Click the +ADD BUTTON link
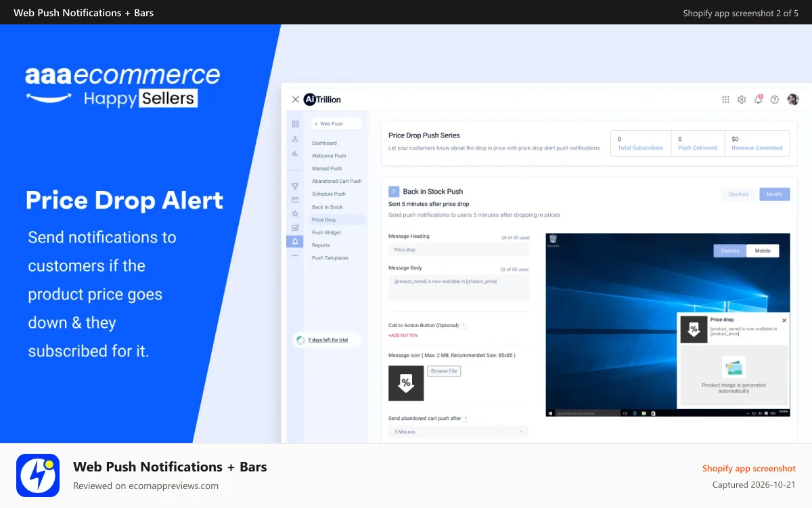This screenshot has width=812, height=508. coord(403,335)
